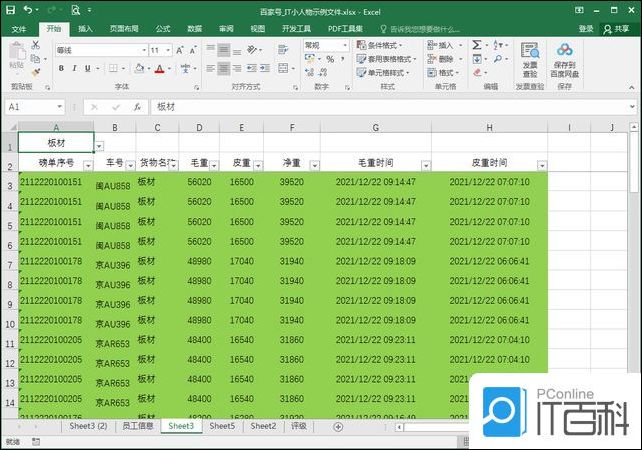Select the column G header
This screenshot has width=642, height=450.
[x=375, y=127]
